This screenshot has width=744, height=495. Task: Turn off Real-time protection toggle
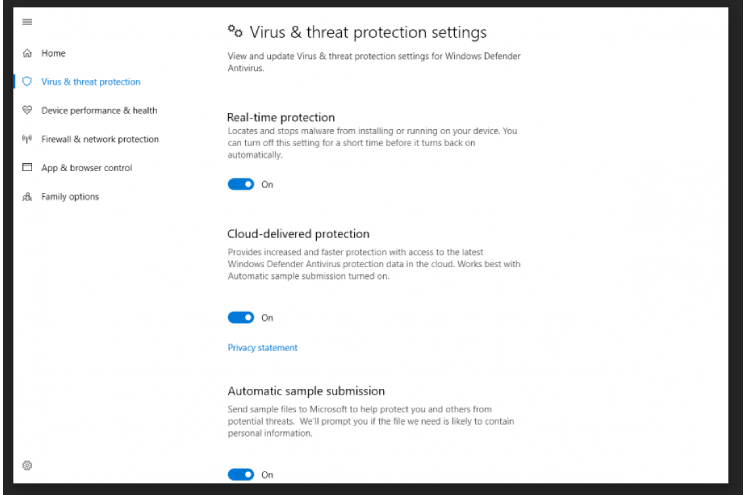click(241, 184)
